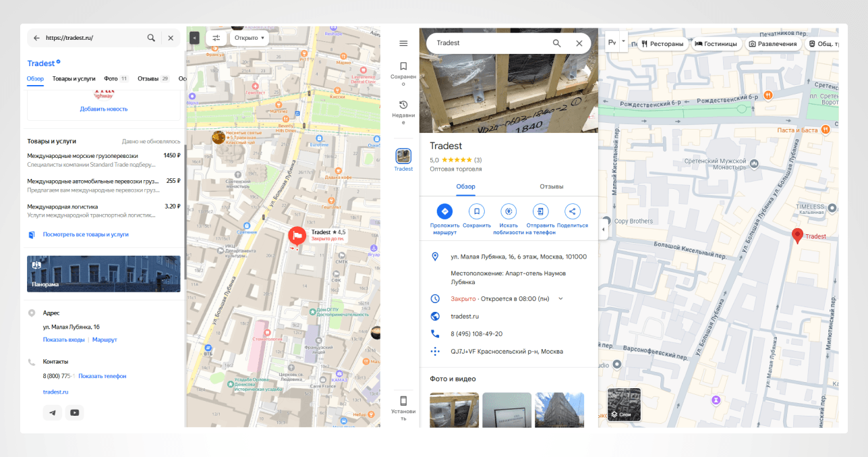Open tradest.ru link in Yandex contacts

pos(55,392)
